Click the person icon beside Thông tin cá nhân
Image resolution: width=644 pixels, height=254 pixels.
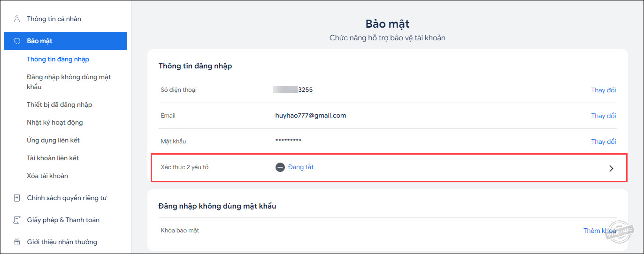17,19
